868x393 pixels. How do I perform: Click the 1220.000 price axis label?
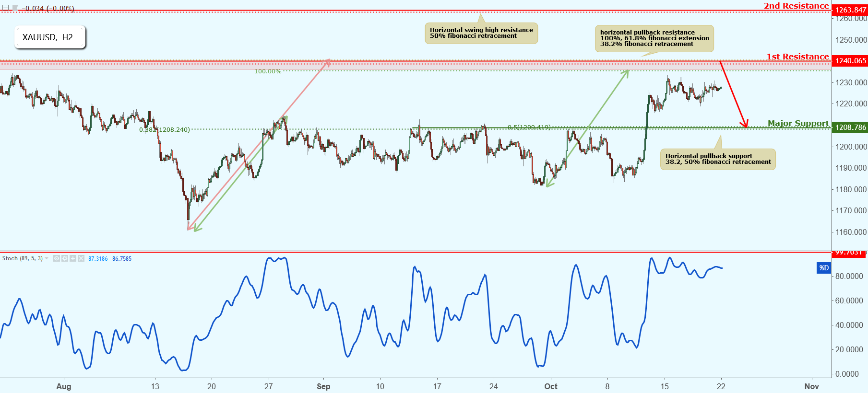pos(851,104)
